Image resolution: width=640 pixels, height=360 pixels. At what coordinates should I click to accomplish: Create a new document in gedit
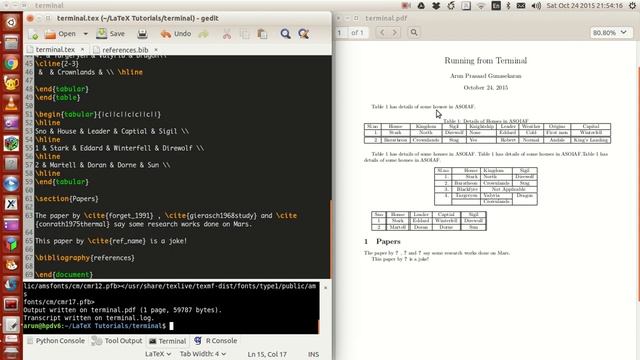pyautogui.click(x=34, y=34)
